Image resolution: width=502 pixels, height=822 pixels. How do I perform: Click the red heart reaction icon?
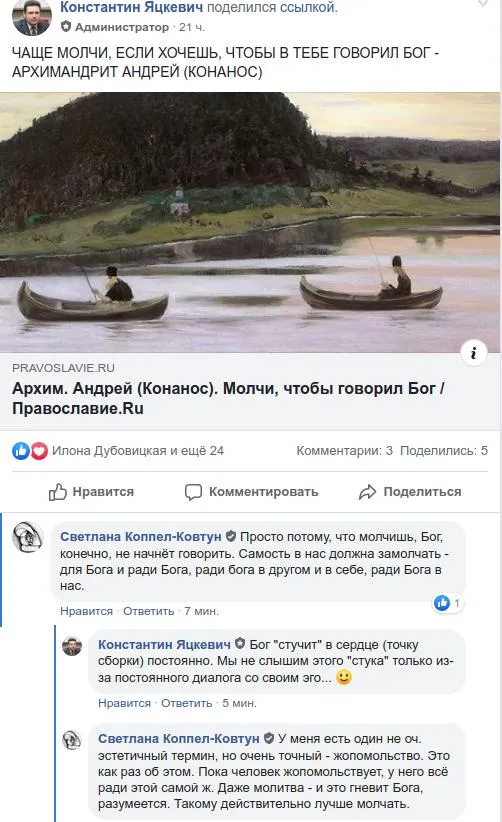click(39, 451)
